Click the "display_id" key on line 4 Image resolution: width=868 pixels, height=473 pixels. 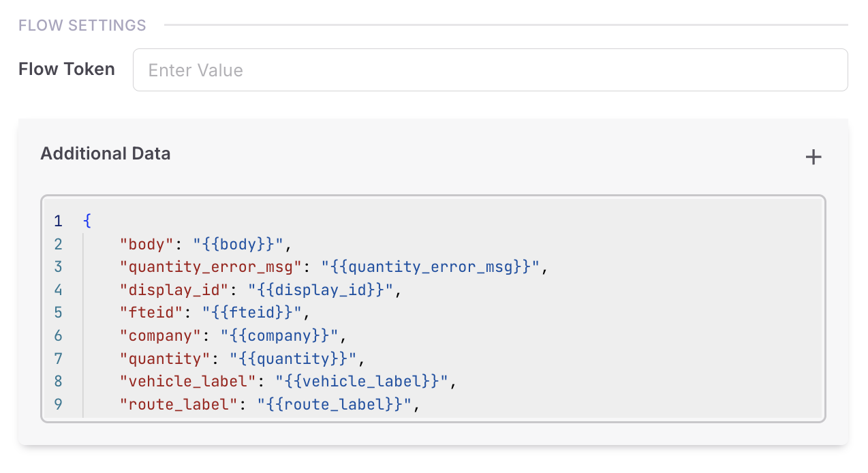tap(174, 290)
